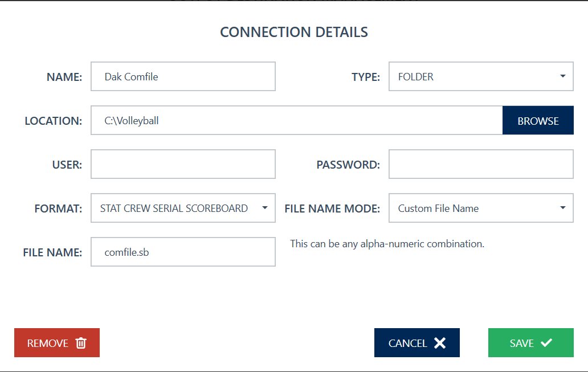The image size is (588, 372).
Task: Click the LOCATION field showing C:\Volleyball
Action: coord(296,121)
